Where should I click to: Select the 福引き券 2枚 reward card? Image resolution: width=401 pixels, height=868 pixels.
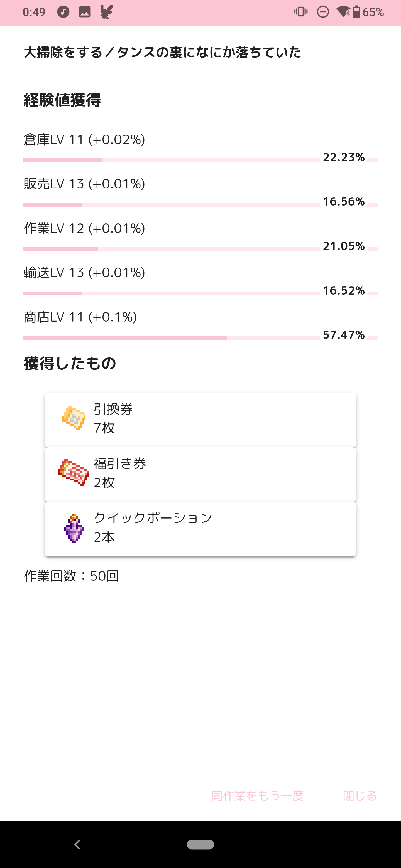200,474
